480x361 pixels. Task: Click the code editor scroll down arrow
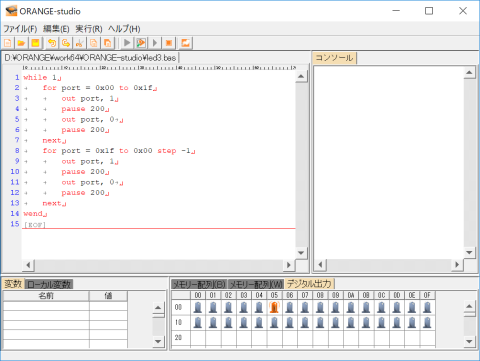tap(301, 253)
